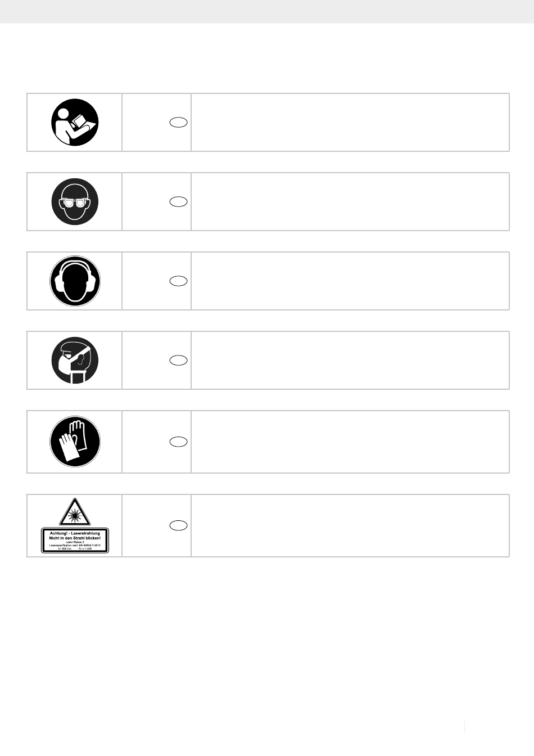Click the gray header bar atop the page

(x=267, y=11)
